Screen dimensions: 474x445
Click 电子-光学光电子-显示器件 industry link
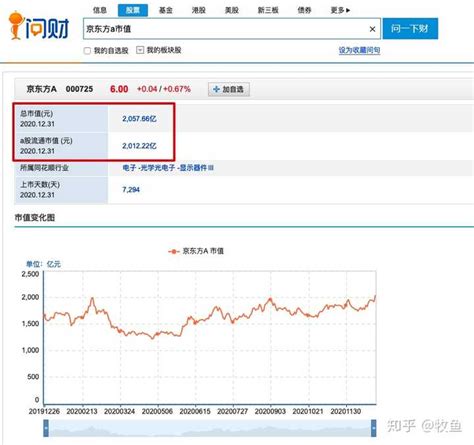165,168
